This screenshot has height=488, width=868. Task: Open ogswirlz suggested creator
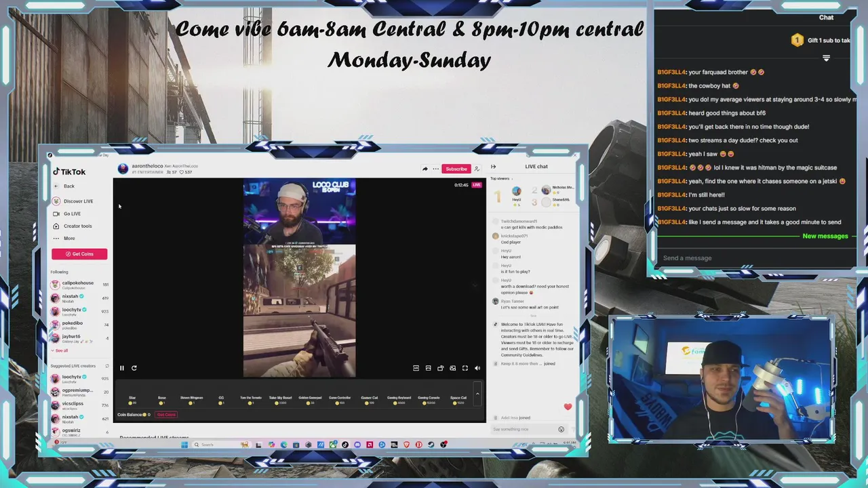[79, 432]
